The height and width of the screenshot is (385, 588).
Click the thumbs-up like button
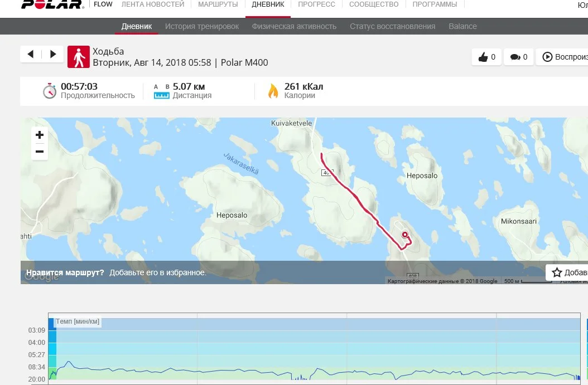pyautogui.click(x=486, y=57)
